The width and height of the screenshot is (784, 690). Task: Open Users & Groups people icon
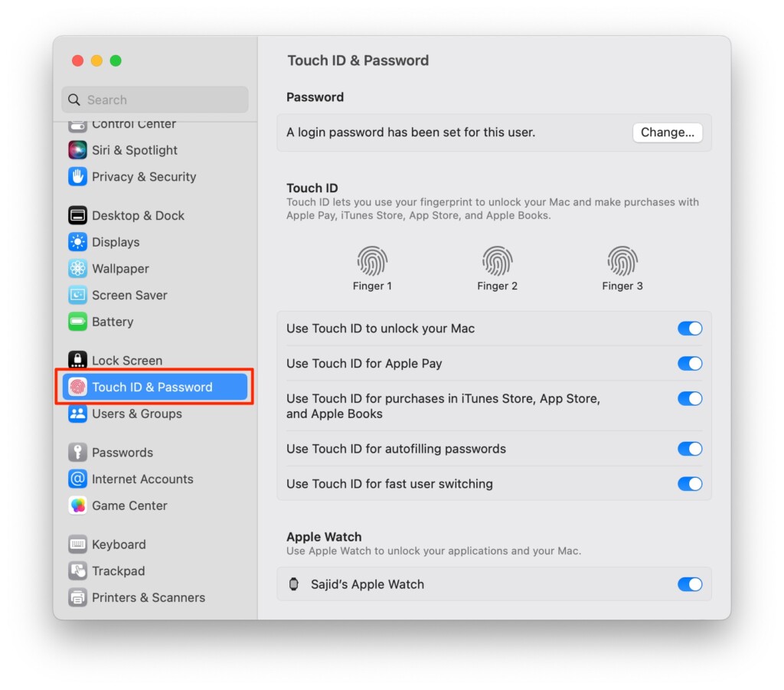pyautogui.click(x=77, y=414)
